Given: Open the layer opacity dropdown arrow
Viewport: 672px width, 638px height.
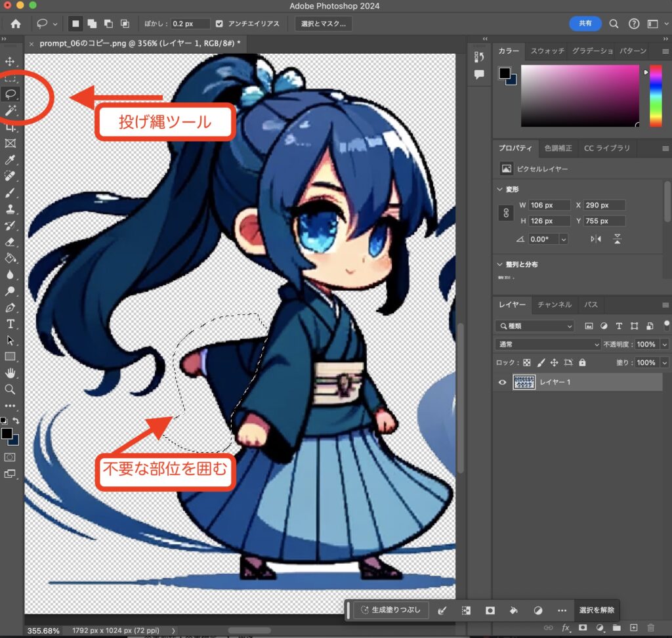Looking at the screenshot, I should [x=665, y=345].
